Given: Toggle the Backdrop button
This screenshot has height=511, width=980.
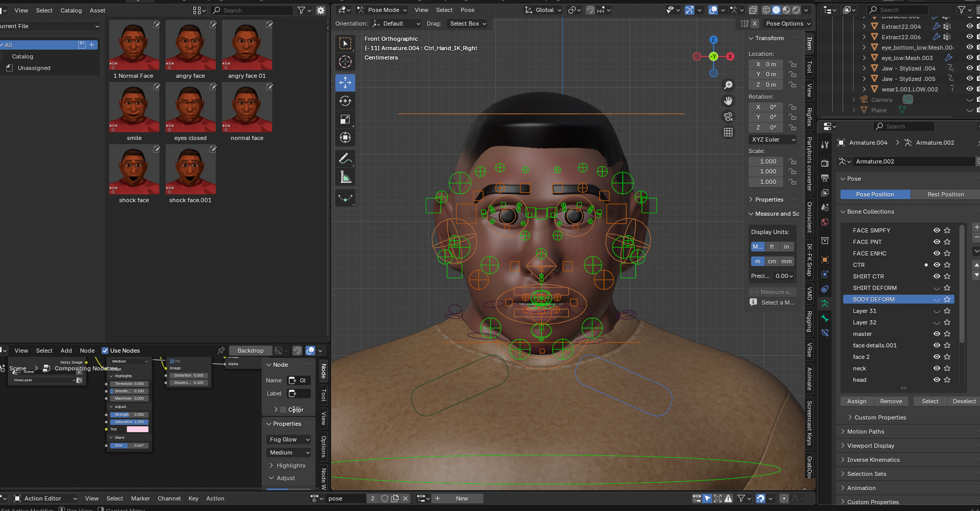Looking at the screenshot, I should click(x=251, y=351).
